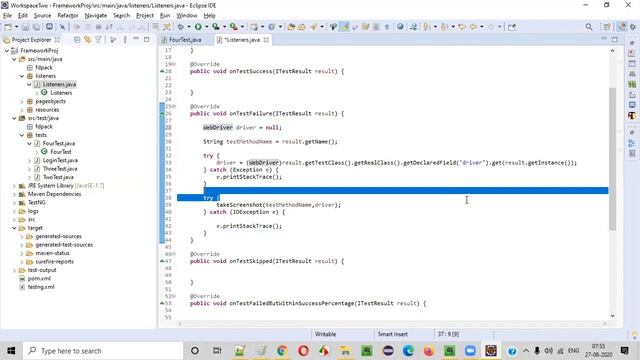Click the Windows search box

(x=103, y=351)
